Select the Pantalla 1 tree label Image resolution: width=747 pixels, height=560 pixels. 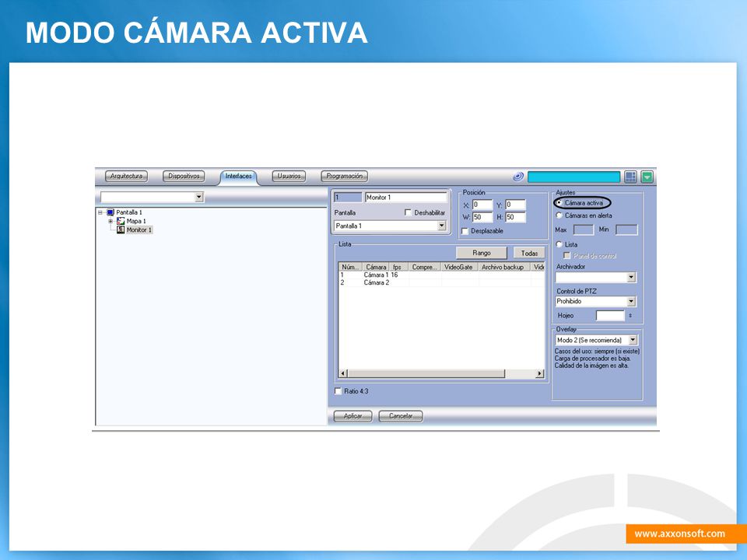[x=129, y=212]
